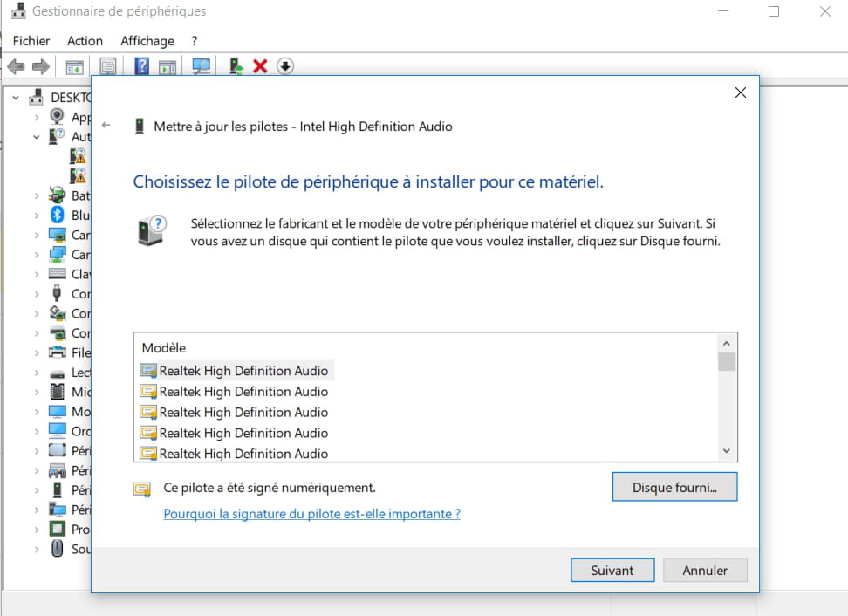Expand the App category chevron
This screenshot has height=616, width=848.
[37, 118]
